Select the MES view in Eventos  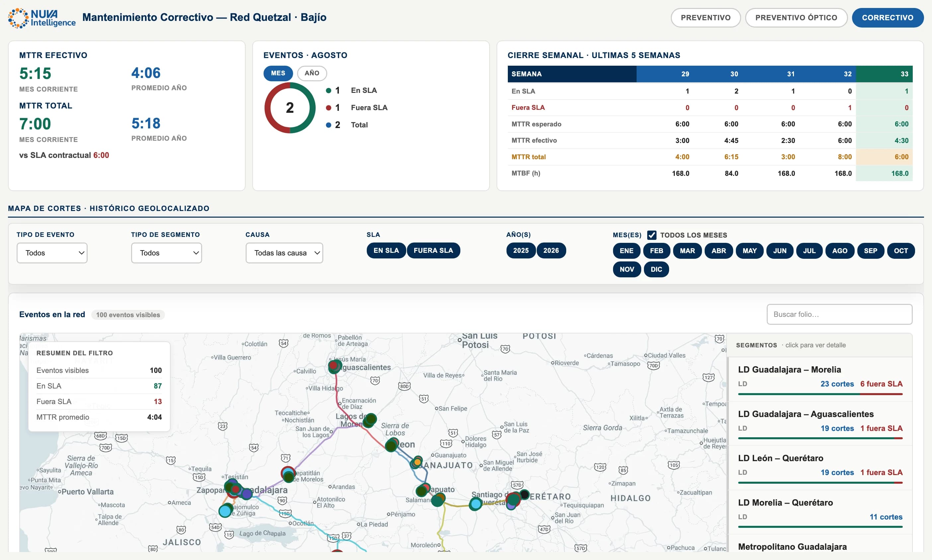(278, 73)
